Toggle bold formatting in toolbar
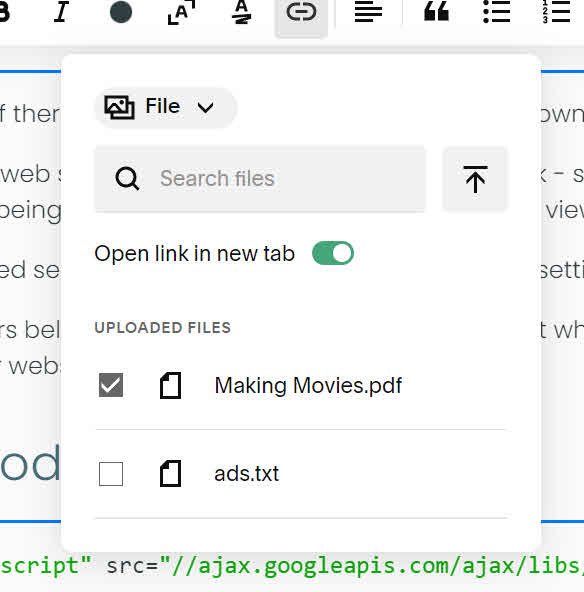 [x=4, y=12]
